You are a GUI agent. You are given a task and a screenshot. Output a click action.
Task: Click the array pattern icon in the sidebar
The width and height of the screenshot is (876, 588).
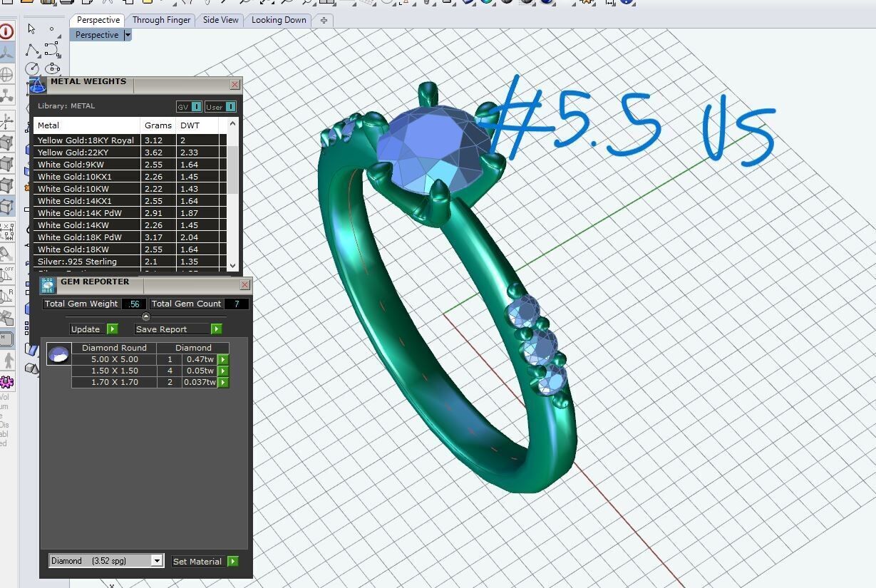pos(6,231)
